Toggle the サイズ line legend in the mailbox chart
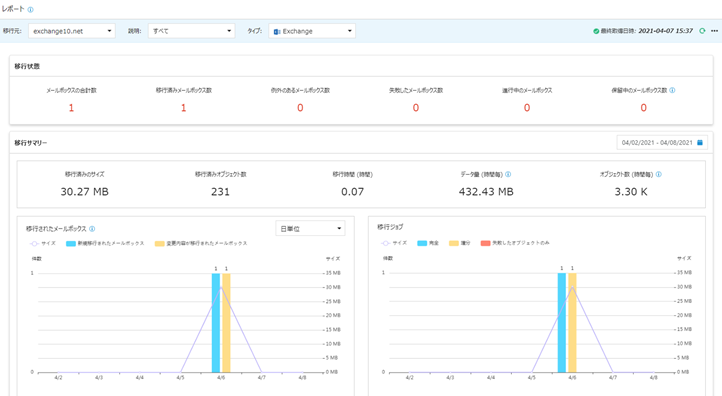The image size is (722, 396). coord(42,243)
